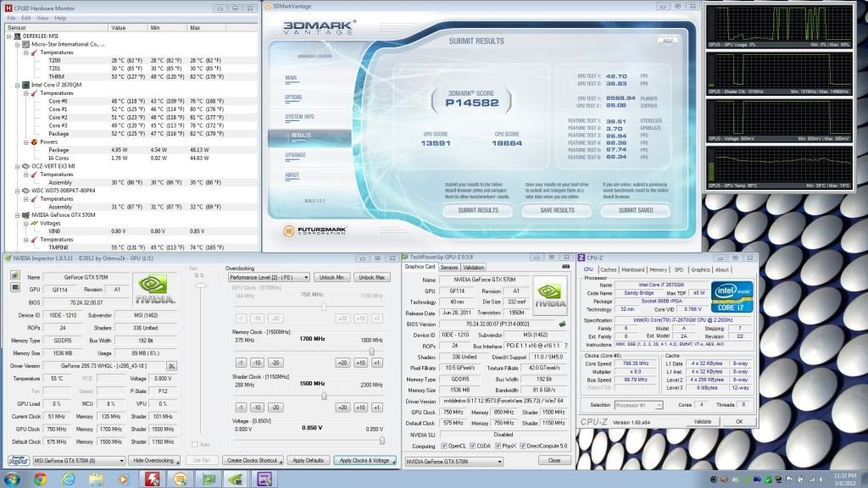
Task: Click the Unlock Max button
Action: pos(371,277)
